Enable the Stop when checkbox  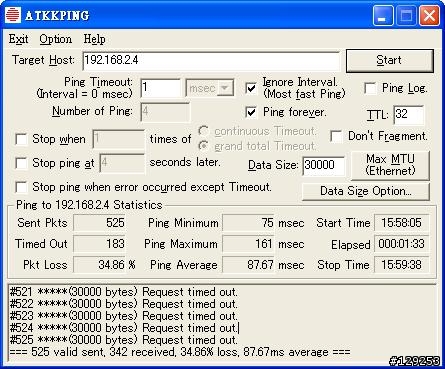[21, 139]
